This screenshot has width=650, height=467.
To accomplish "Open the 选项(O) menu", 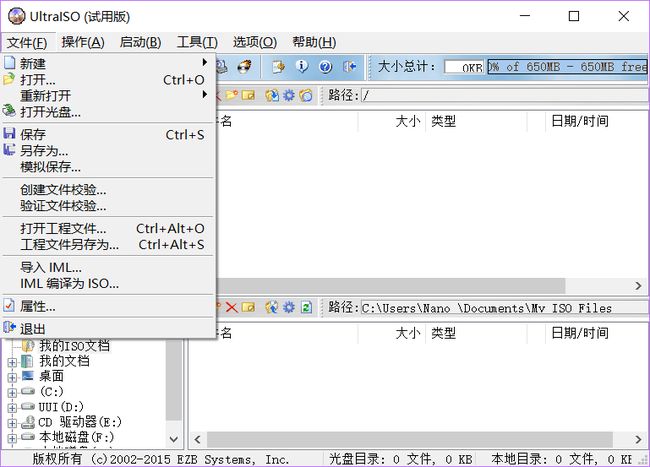I will [255, 42].
